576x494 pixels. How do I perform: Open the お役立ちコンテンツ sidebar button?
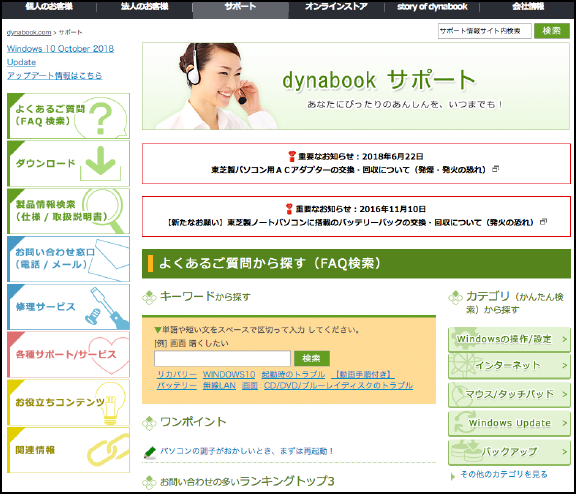pyautogui.click(x=68, y=403)
